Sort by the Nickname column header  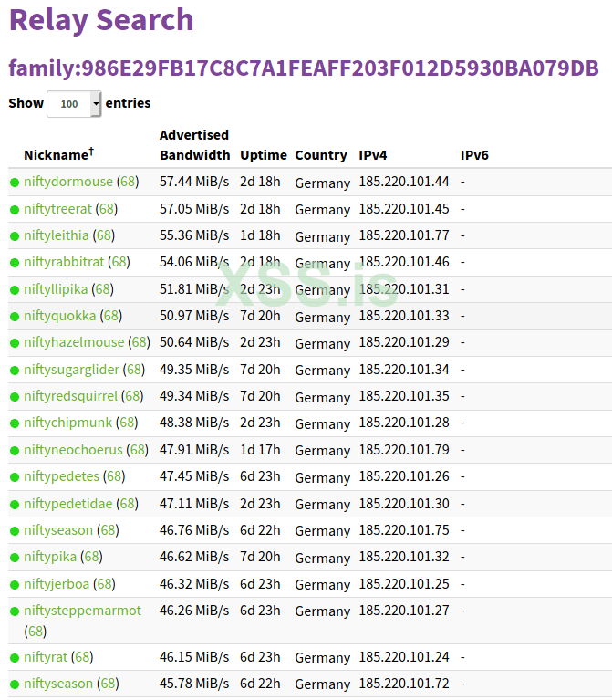59,154
